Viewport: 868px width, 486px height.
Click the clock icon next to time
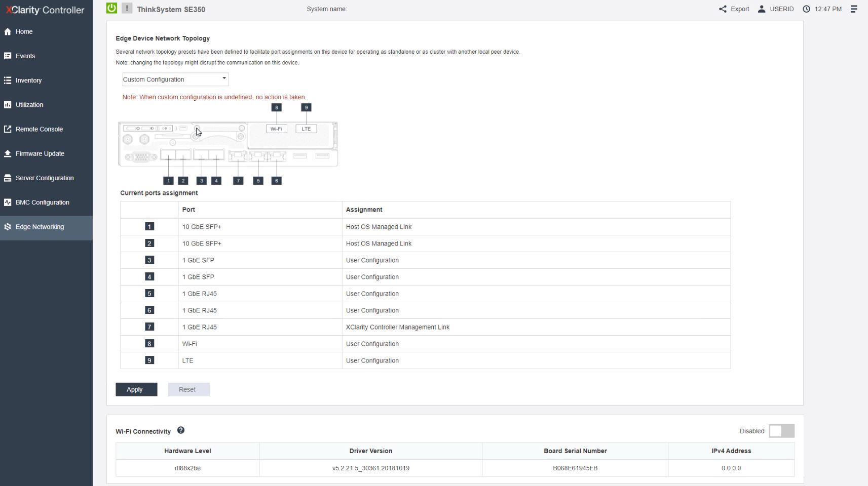tap(806, 9)
